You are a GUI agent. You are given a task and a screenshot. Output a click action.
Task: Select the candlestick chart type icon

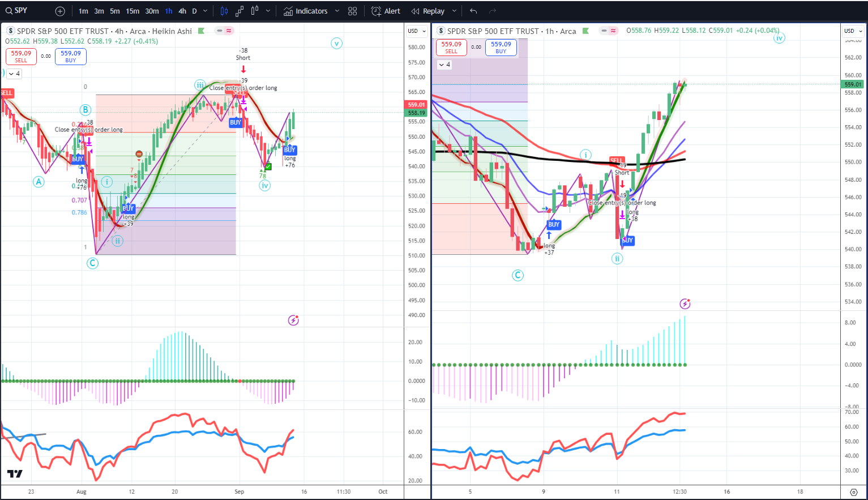(224, 11)
